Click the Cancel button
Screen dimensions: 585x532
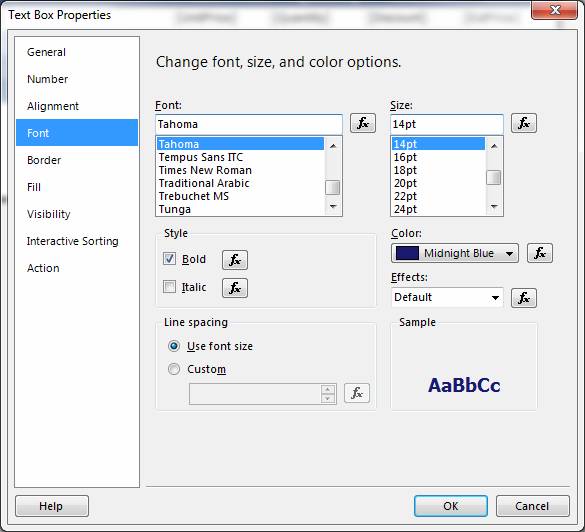click(532, 506)
